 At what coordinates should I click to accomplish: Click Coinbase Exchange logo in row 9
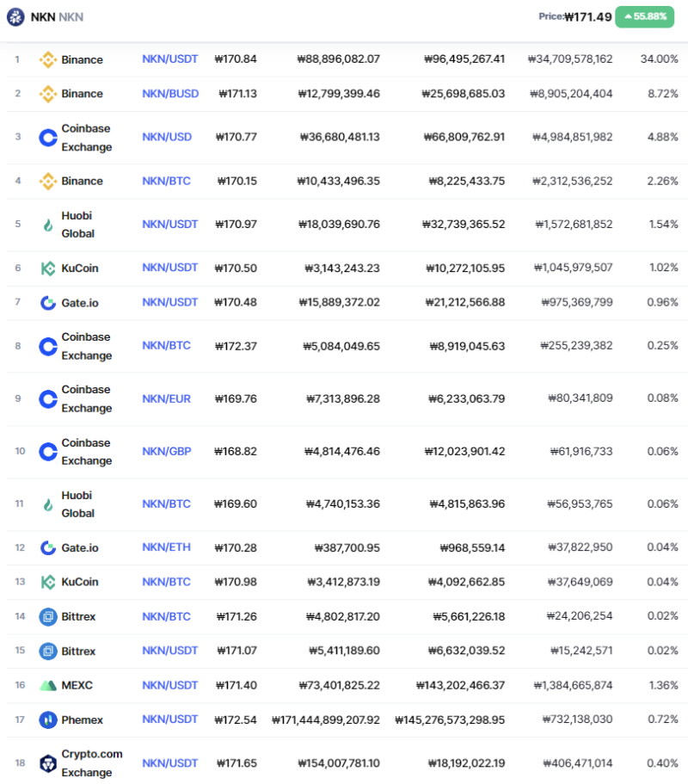48,398
